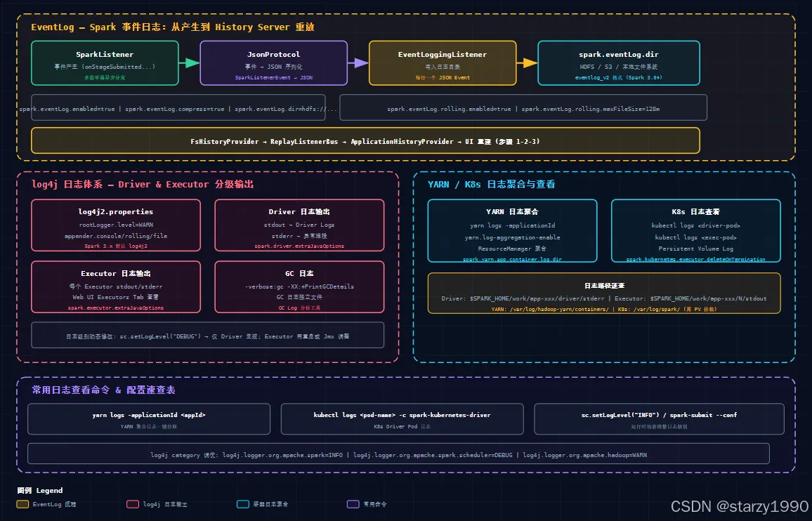Select the 常用日志查看命令 & 配置速查表 title
The height and width of the screenshot is (521, 812).
point(103,390)
